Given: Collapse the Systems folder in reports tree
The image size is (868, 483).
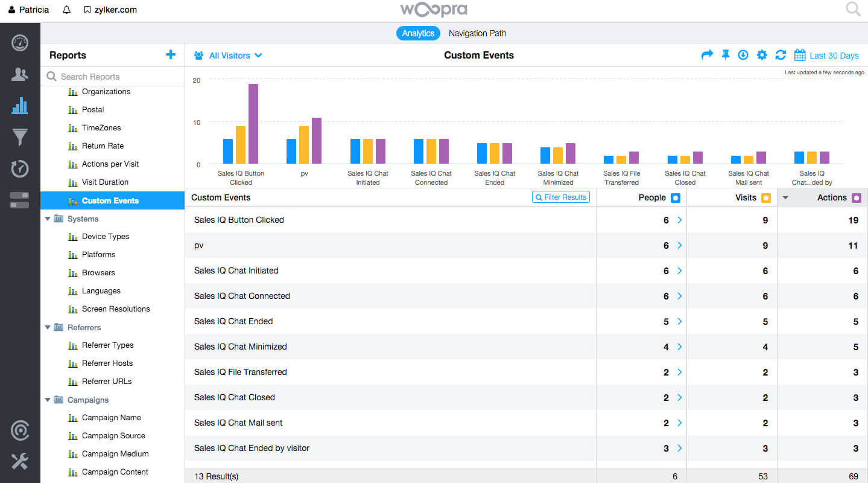Looking at the screenshot, I should 48,219.
